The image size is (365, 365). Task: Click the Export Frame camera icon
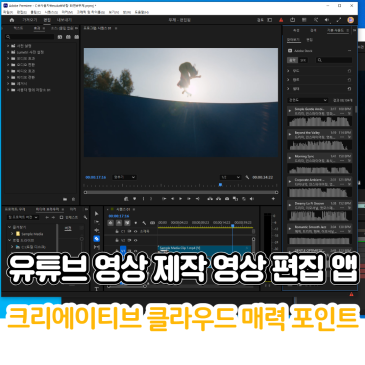click(x=227, y=199)
